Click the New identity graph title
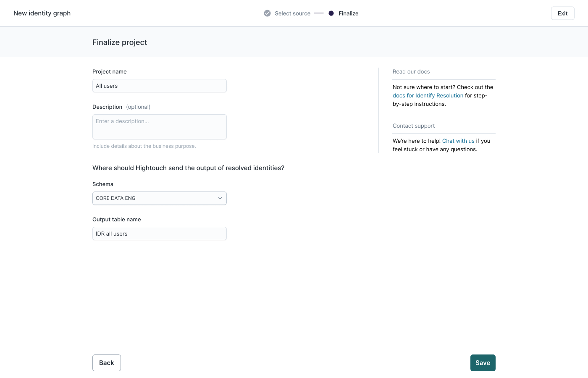 point(42,13)
